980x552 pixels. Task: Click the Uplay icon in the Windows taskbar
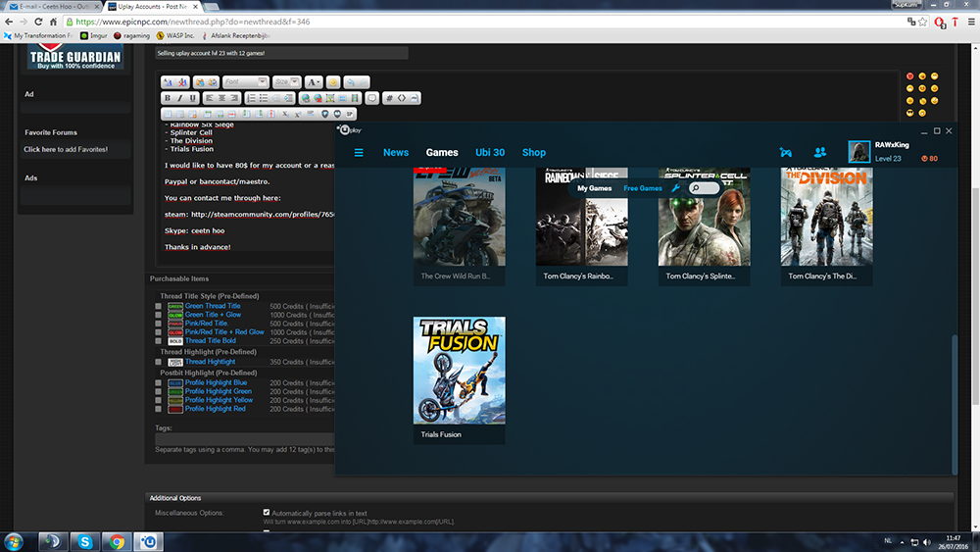(148, 541)
